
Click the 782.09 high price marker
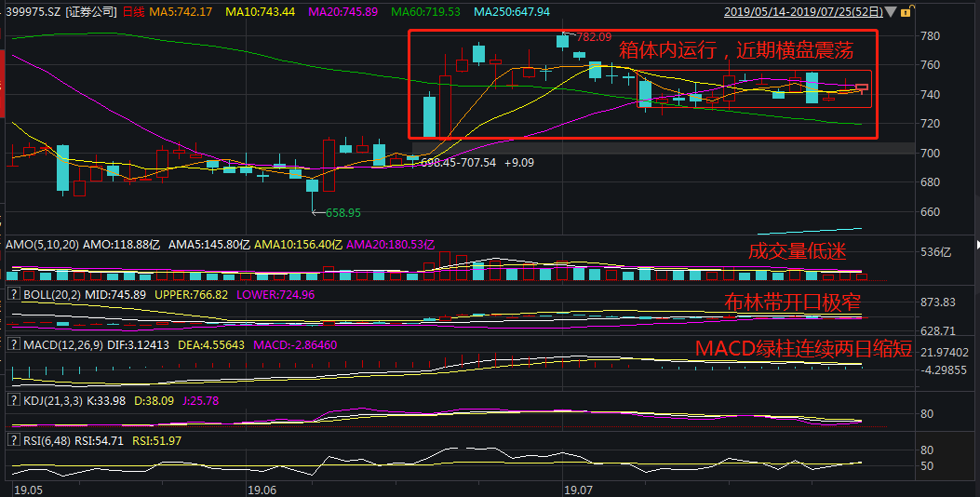pyautogui.click(x=594, y=37)
